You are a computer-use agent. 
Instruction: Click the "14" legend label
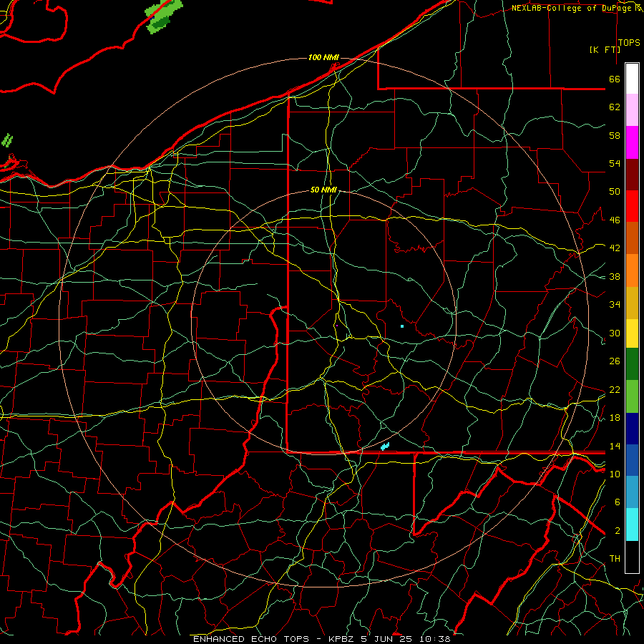pyautogui.click(x=615, y=446)
